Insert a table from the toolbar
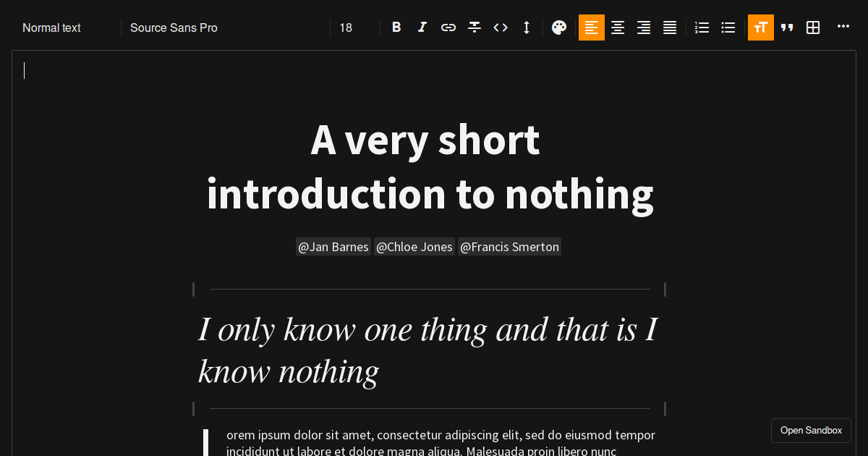 pos(813,28)
